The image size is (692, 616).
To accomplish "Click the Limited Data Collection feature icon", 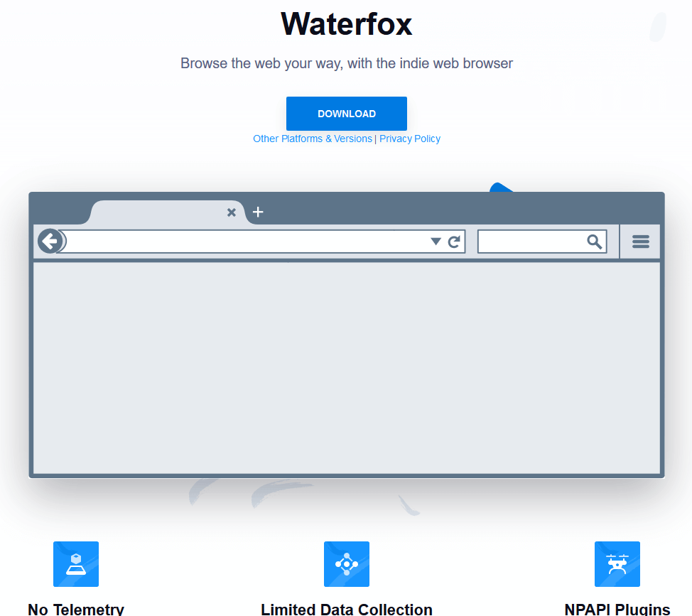I will click(x=347, y=564).
